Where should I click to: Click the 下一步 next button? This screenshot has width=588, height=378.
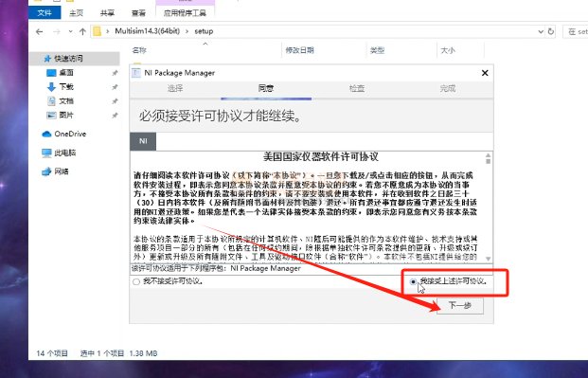460,306
